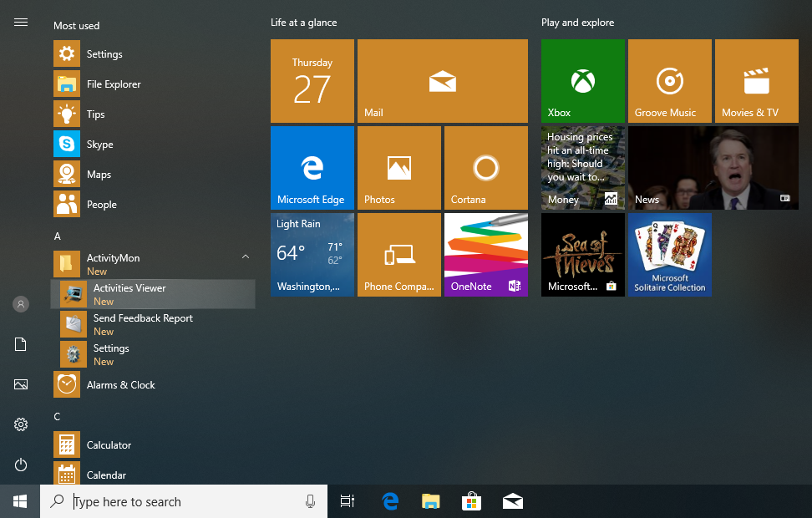Open the Cortana tile
The image size is (812, 518).
pos(486,168)
